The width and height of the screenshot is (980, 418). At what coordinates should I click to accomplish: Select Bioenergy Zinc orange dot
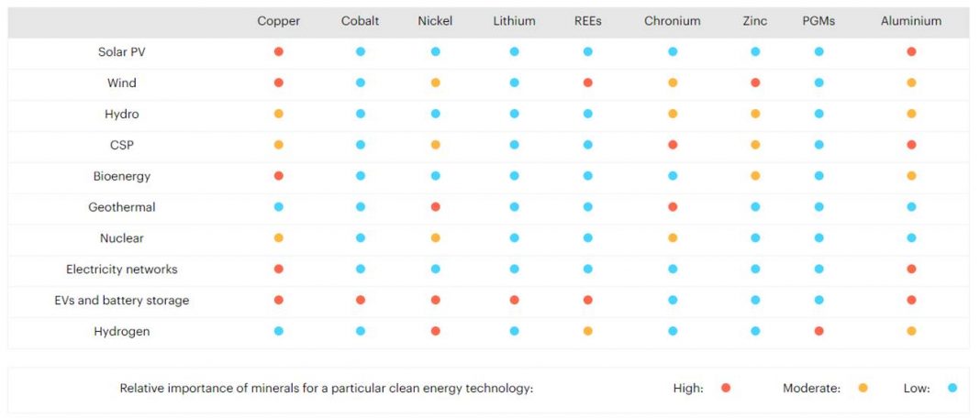point(755,176)
